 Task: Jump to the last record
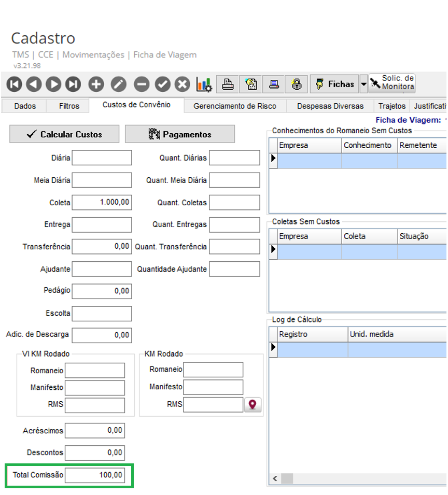[x=73, y=84]
